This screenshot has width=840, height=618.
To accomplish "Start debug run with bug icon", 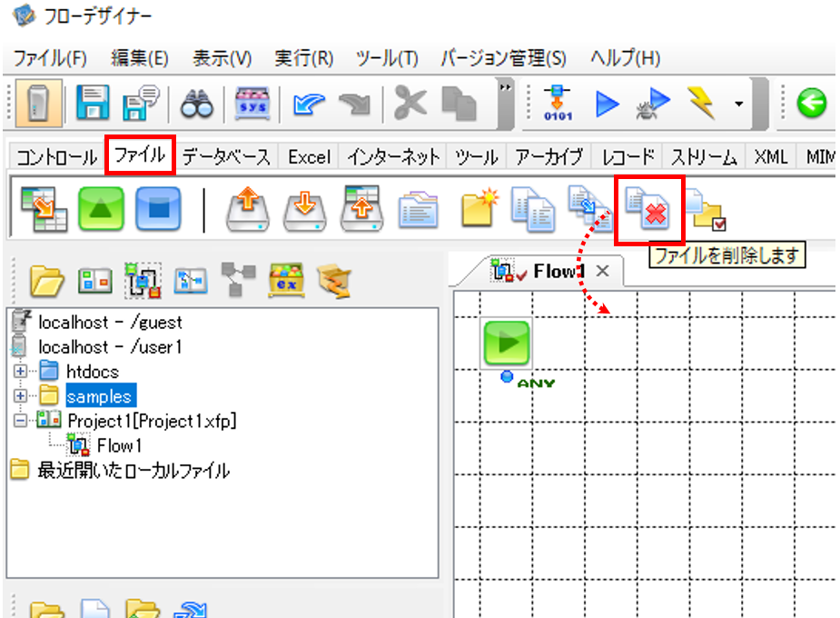I will pyautogui.click(x=653, y=104).
